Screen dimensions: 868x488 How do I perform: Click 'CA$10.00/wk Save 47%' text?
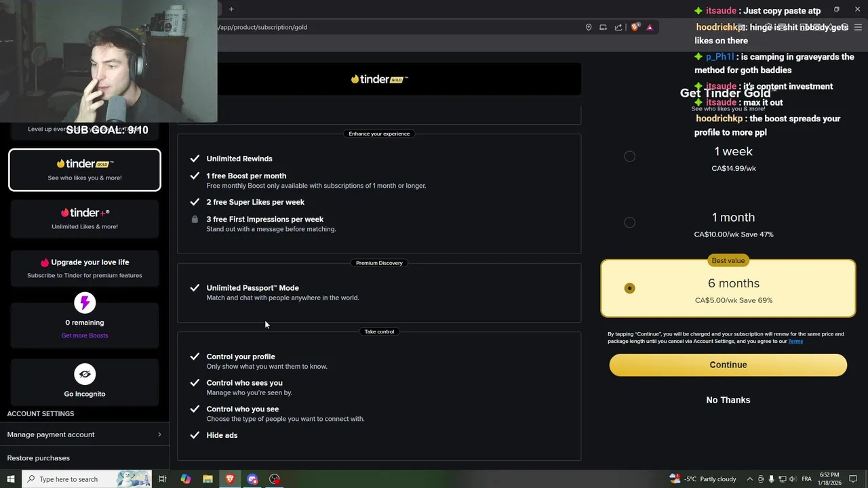coord(734,235)
